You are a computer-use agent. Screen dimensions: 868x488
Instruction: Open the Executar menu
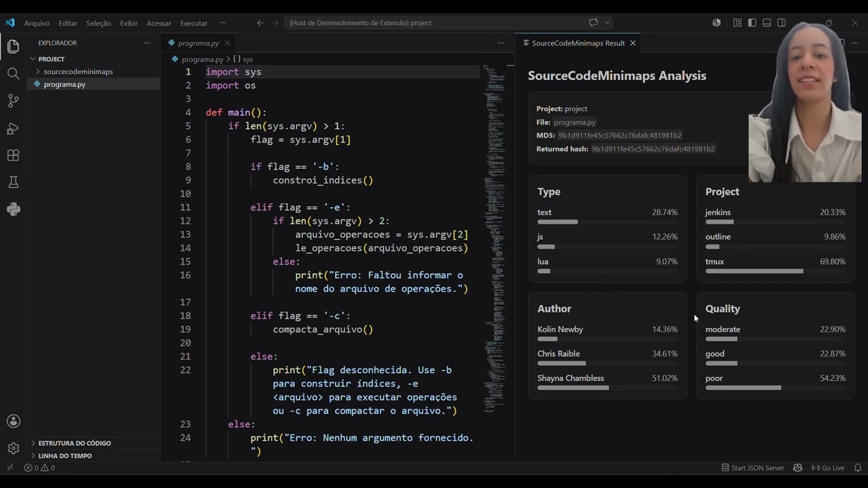[x=194, y=23]
